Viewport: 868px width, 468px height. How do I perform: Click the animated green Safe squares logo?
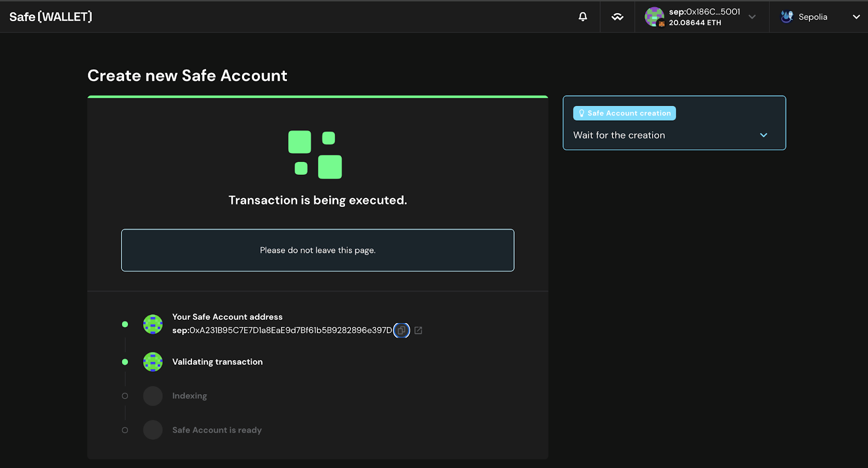tap(315, 155)
